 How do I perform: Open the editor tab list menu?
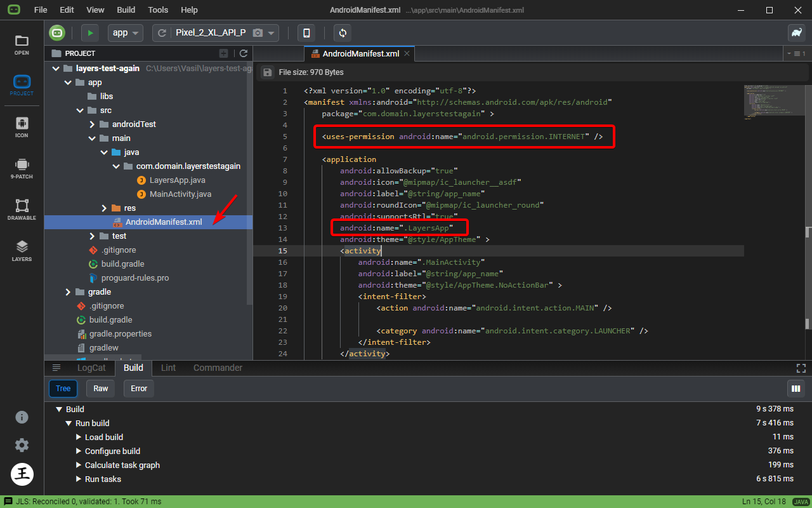(x=798, y=54)
